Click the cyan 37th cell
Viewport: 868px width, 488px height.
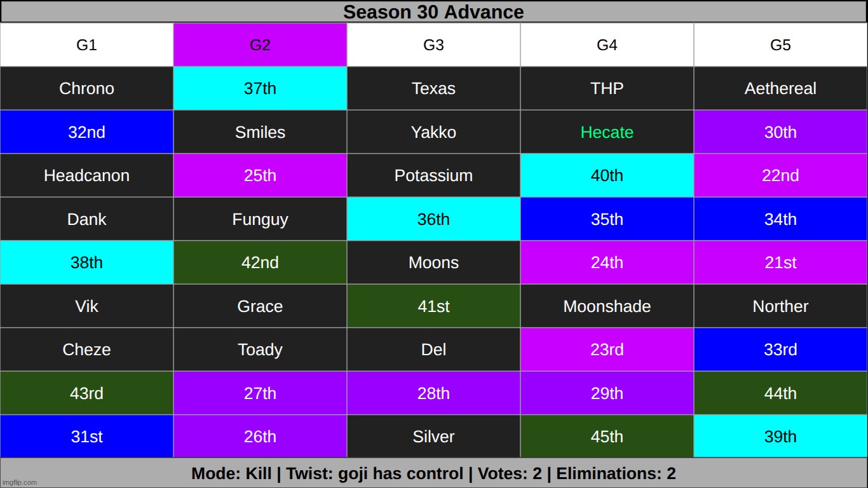tap(260, 88)
